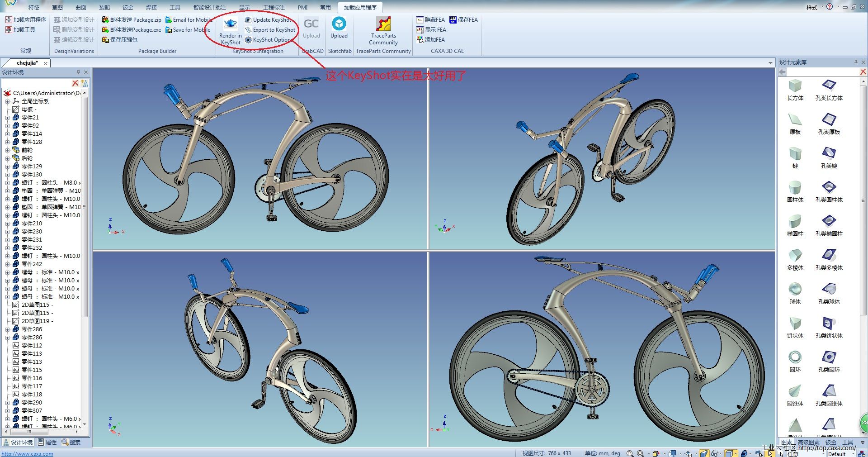Open the http://www.caxa.com link
This screenshot has width=868, height=457.
(27, 454)
